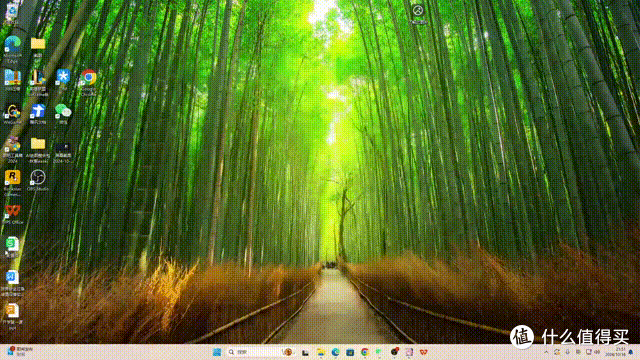Open the pink app icon on taskbar
640x360 pixels.
click(x=409, y=352)
